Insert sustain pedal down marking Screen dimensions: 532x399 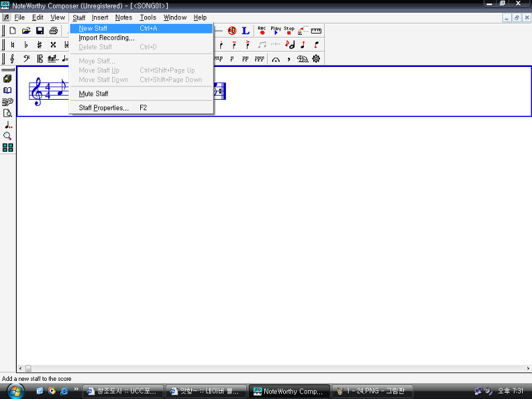(x=303, y=59)
